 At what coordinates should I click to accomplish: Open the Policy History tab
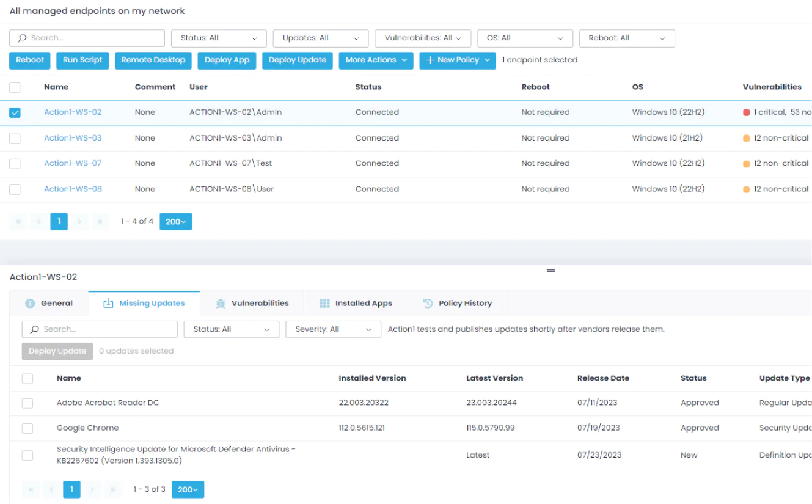(458, 304)
